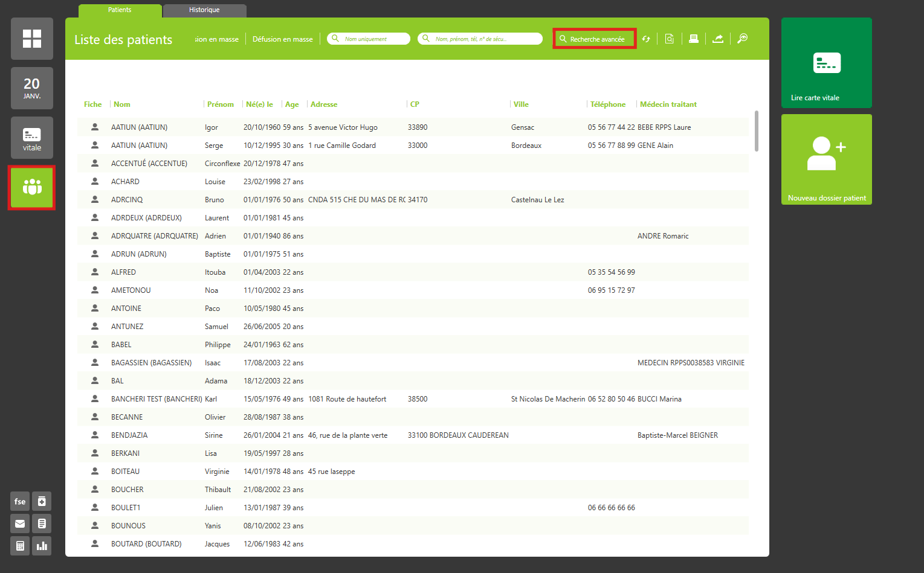Switch to the Historique tab
This screenshot has height=573, width=924.
tap(204, 10)
